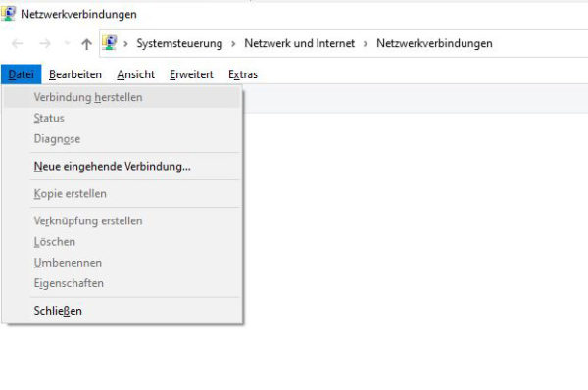Navigate up one folder level
The height and width of the screenshot is (390, 588).
86,44
